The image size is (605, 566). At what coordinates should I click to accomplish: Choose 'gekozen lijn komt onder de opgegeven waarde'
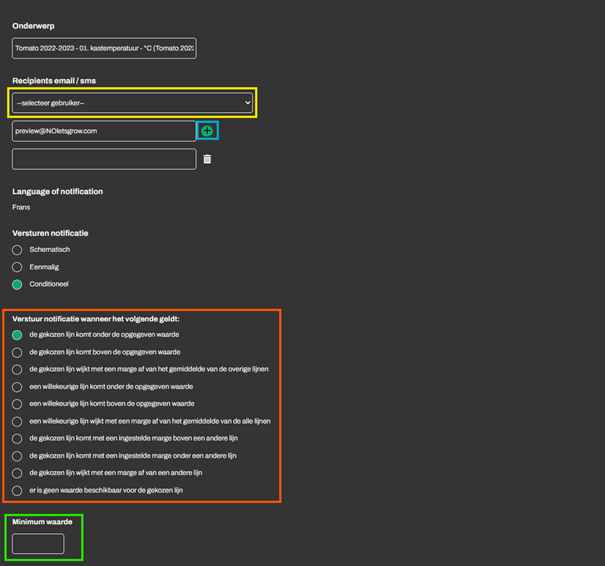coord(17,335)
